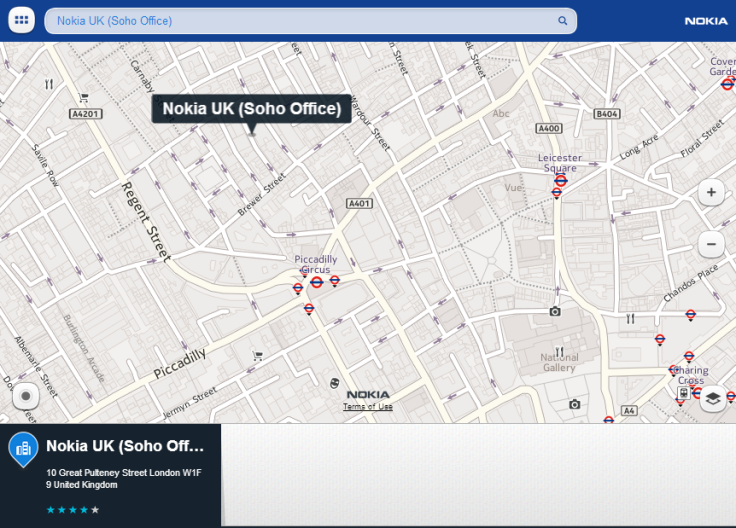The height and width of the screenshot is (528, 736).
Task: Click the camera icon below National Gallery
Action: click(x=575, y=404)
